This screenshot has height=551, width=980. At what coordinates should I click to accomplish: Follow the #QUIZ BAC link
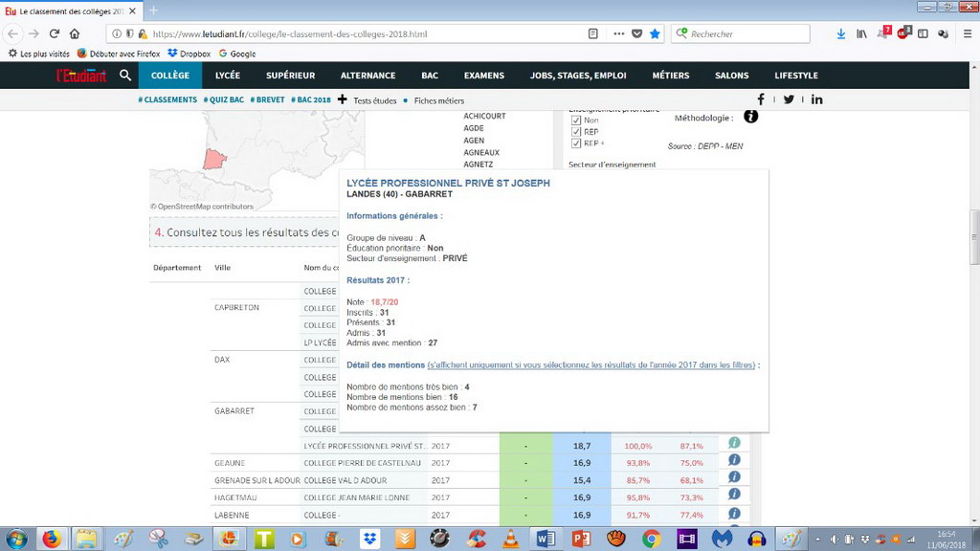[x=224, y=99]
